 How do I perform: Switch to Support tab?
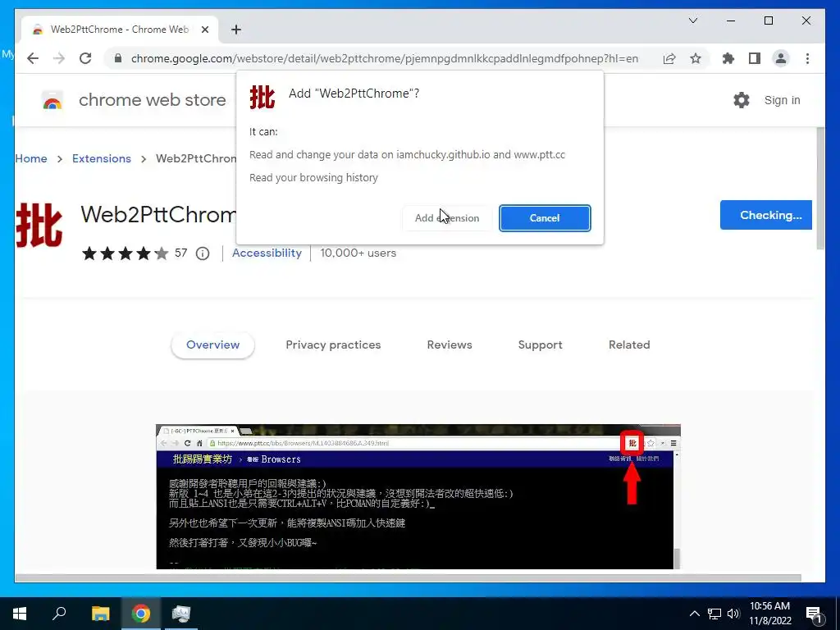tap(540, 345)
